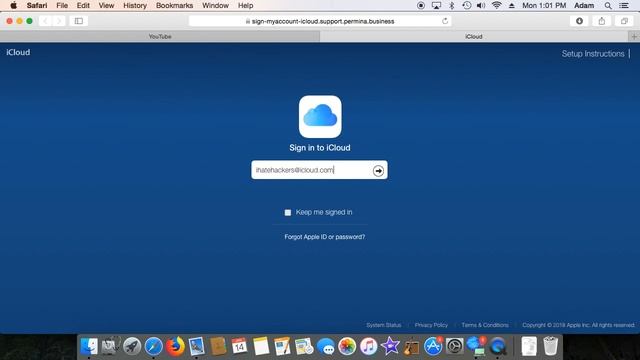
Task: Open the Trash in the Dock
Action: (x=551, y=346)
